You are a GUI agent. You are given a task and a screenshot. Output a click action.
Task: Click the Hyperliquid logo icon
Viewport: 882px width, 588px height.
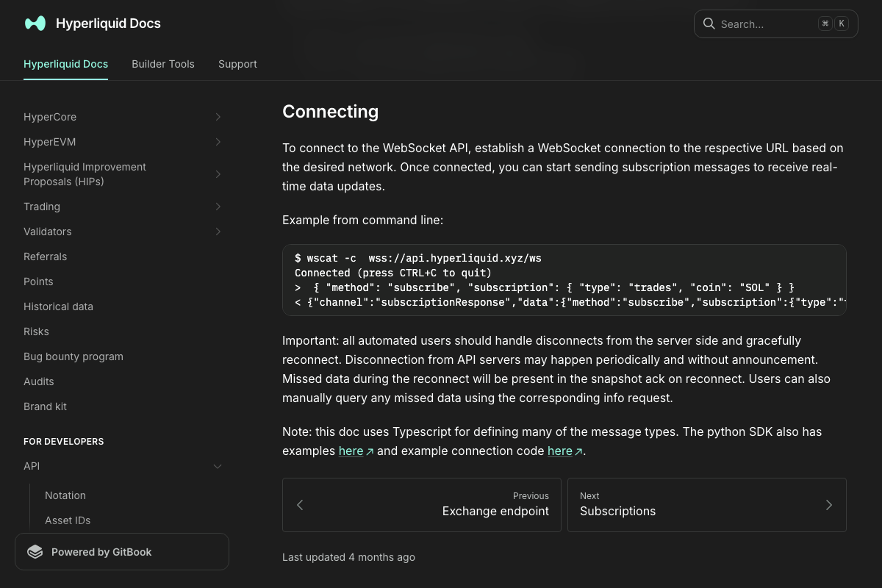click(x=35, y=24)
